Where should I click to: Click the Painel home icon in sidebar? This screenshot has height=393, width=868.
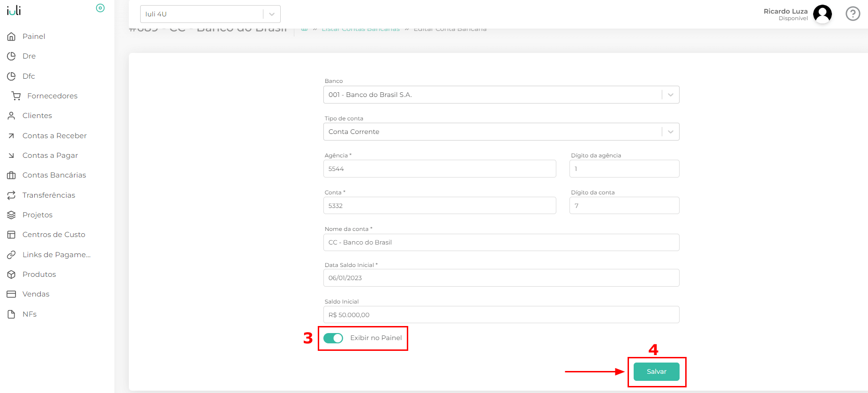pos(11,37)
